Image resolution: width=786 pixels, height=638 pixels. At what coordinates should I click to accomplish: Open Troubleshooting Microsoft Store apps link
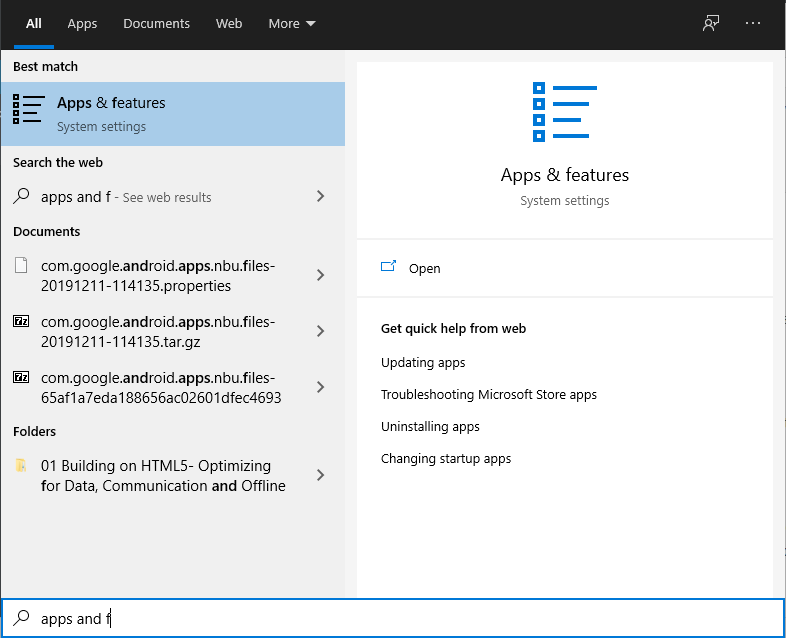click(488, 395)
